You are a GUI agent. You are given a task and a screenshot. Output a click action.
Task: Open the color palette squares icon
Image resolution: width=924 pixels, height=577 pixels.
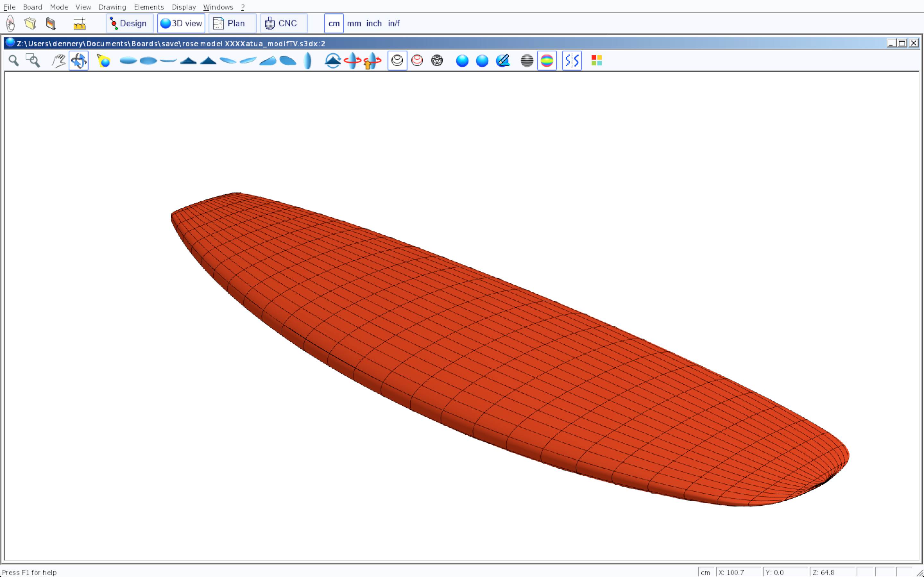coord(596,61)
